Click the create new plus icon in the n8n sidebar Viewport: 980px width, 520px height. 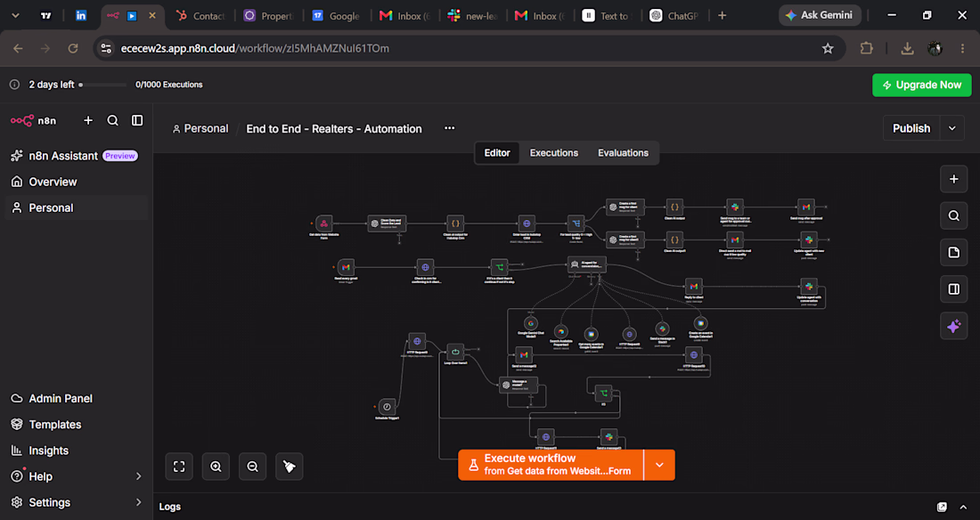coord(88,120)
